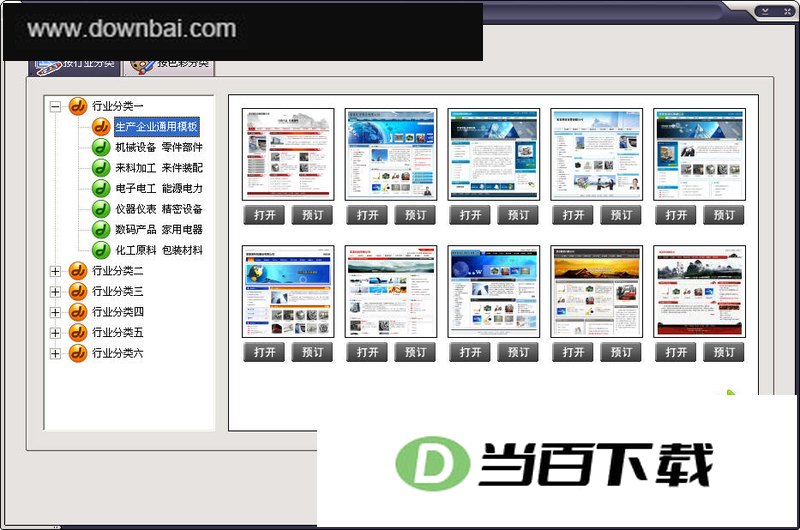
Task: Click the green icon beside 来料加工 来件装配
Action: point(101,168)
